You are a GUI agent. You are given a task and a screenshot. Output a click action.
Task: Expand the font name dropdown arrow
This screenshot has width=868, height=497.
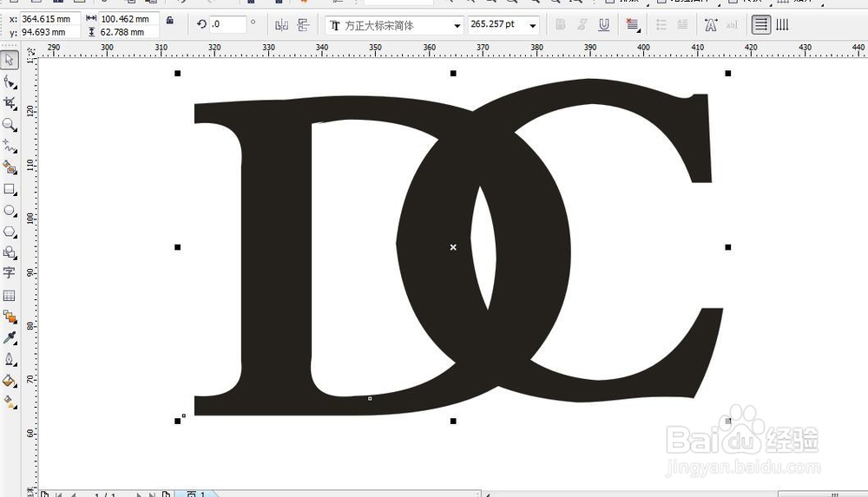(x=457, y=25)
